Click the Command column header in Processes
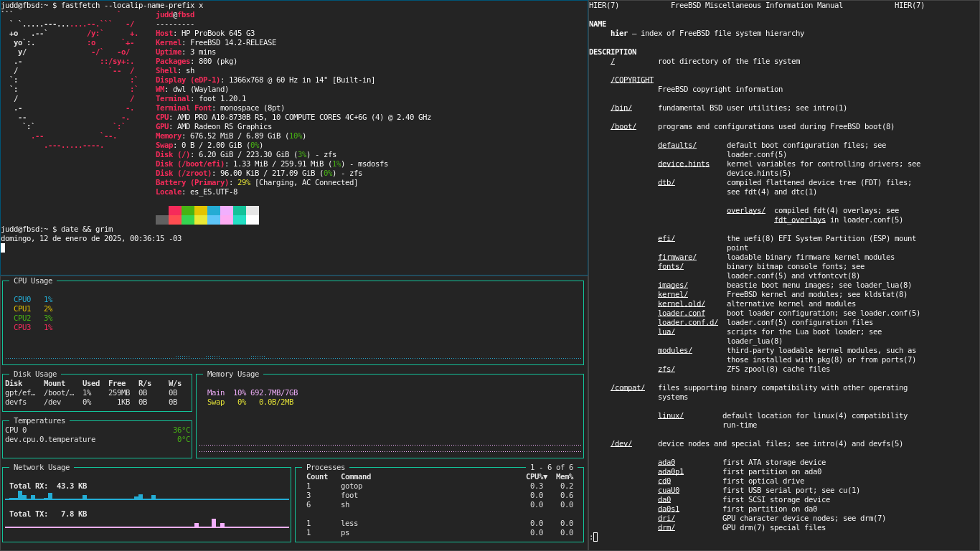 pos(356,476)
